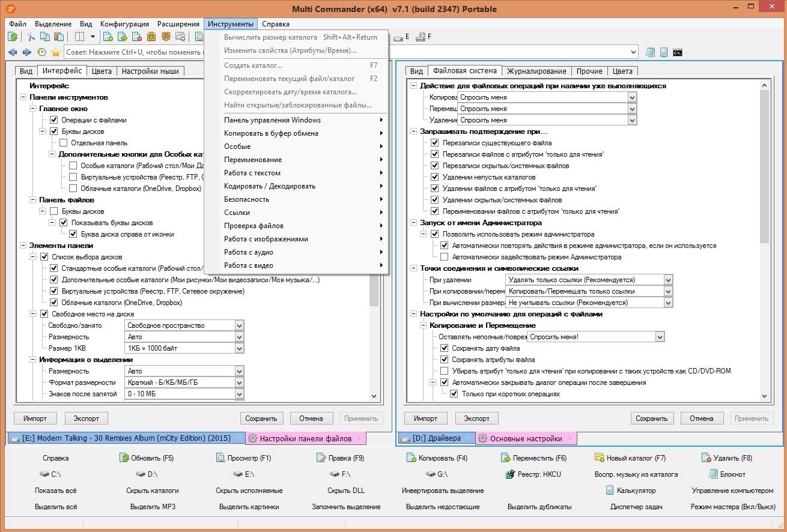Click Импорт button in right panel
Viewport: 787px width, 532px height.
[425, 419]
